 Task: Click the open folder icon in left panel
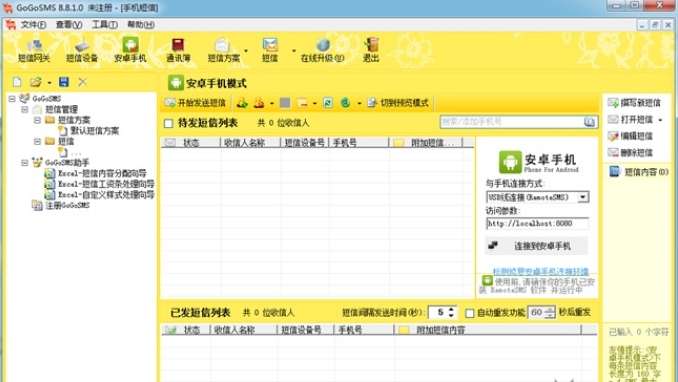[x=35, y=82]
